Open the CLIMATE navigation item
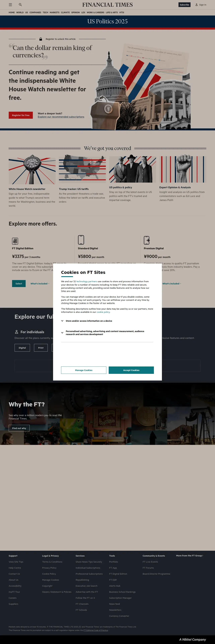This screenshot has height=644, width=215. coord(65,13)
